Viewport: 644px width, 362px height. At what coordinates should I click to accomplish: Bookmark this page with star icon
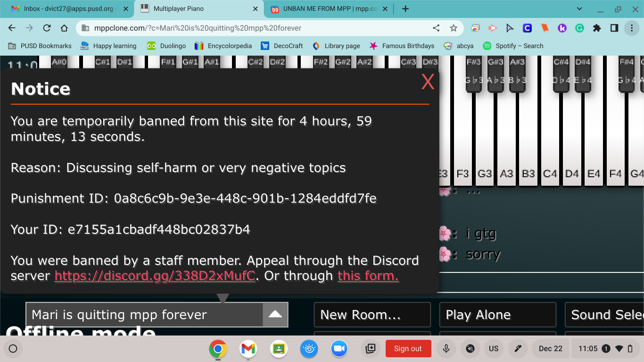click(453, 28)
